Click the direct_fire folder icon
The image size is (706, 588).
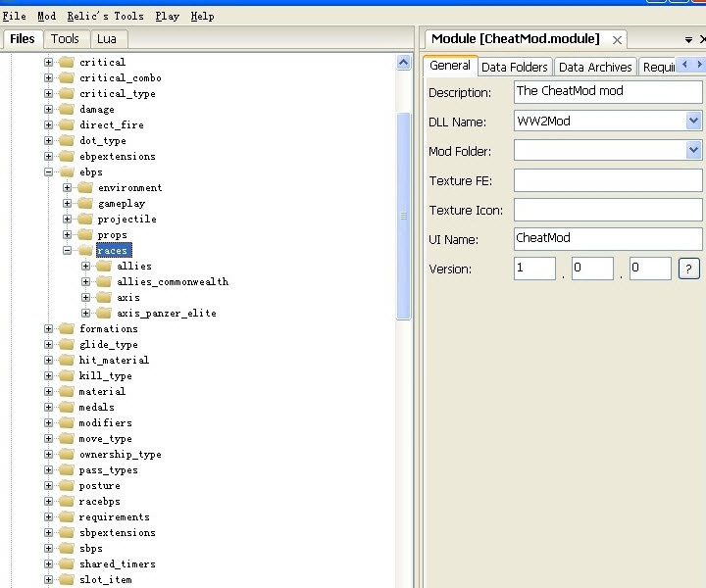pyautogui.click(x=67, y=124)
